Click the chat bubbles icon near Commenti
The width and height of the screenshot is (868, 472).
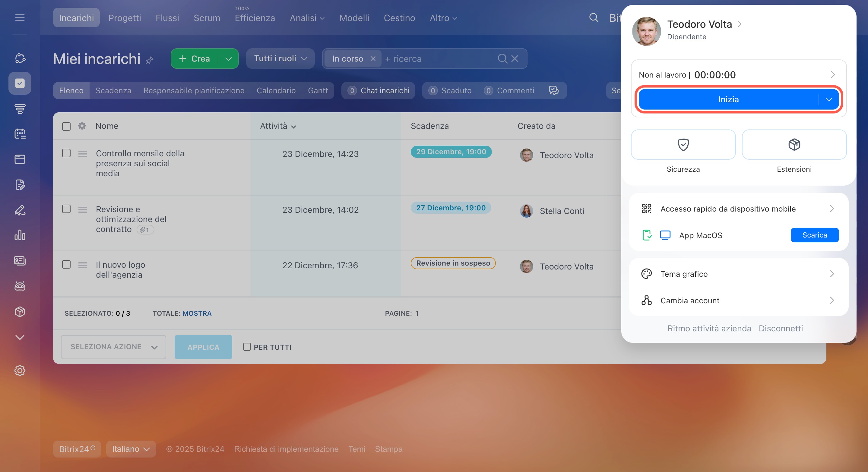pos(553,90)
